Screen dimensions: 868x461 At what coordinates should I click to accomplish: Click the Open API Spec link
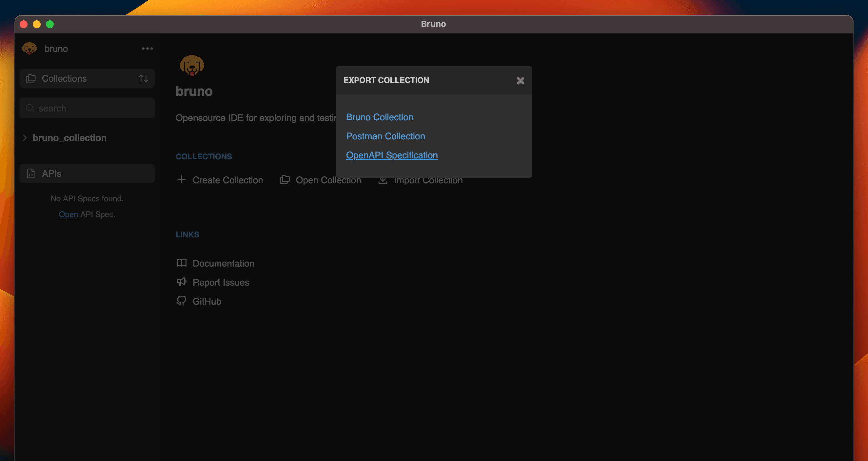(x=69, y=214)
